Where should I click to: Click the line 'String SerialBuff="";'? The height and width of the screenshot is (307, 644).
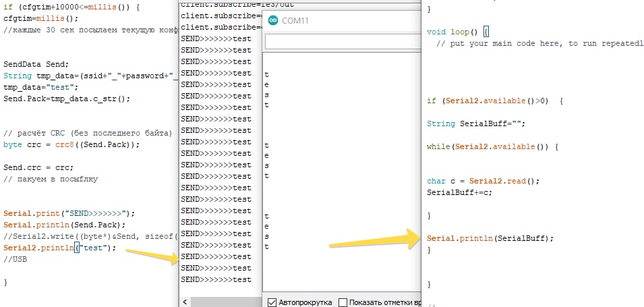476,123
